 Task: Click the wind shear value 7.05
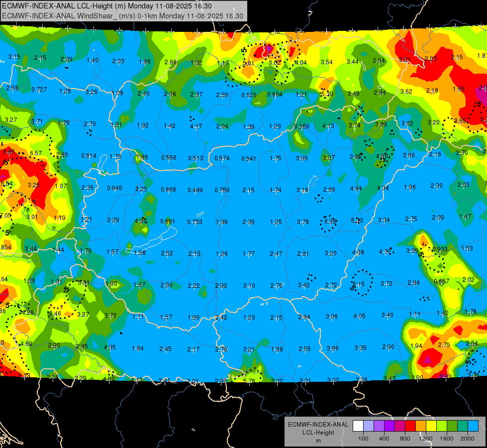[6, 216]
